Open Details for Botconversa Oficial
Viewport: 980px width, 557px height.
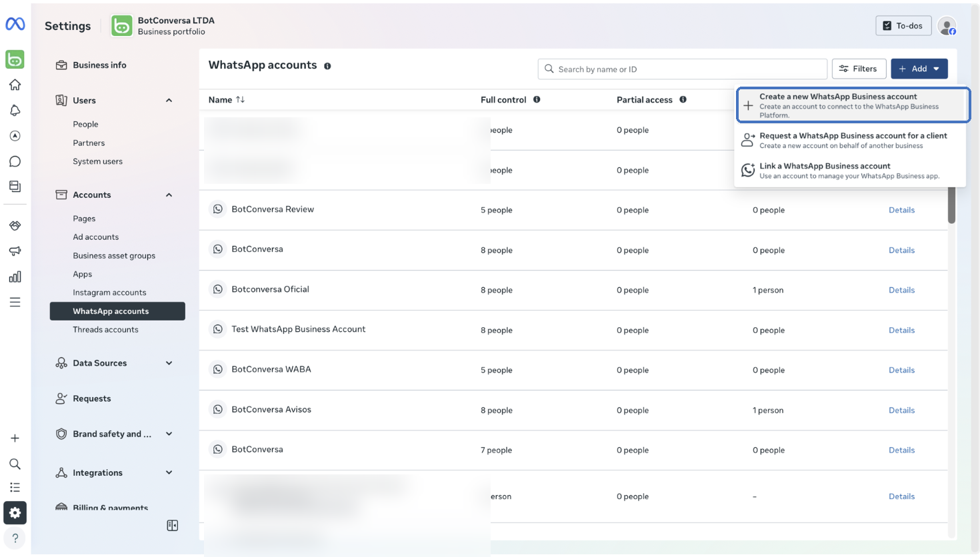[x=901, y=290]
